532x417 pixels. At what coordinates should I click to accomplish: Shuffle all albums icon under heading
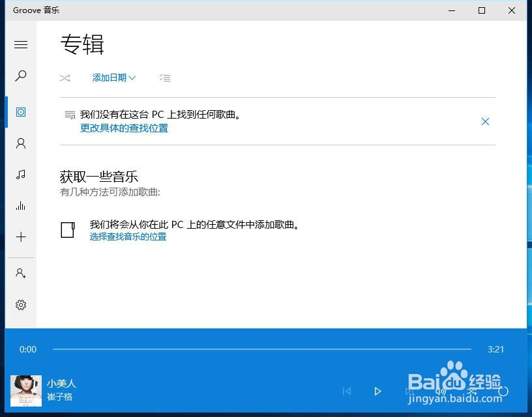(x=65, y=78)
